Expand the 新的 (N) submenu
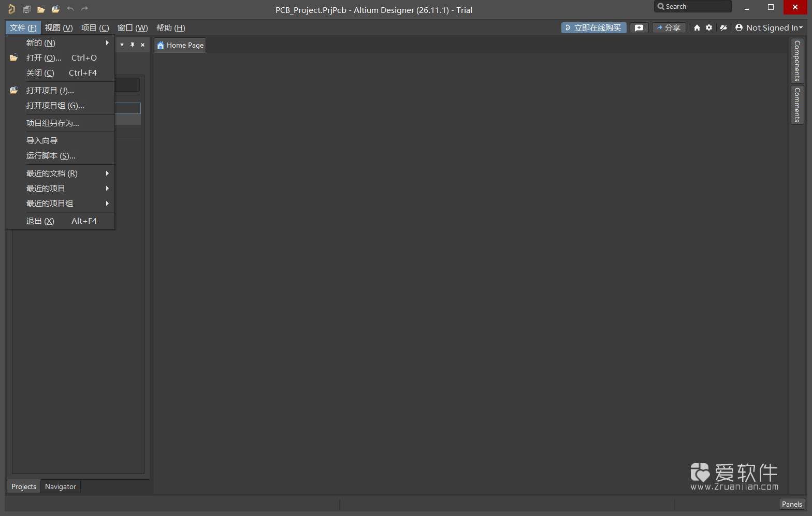 (x=60, y=43)
